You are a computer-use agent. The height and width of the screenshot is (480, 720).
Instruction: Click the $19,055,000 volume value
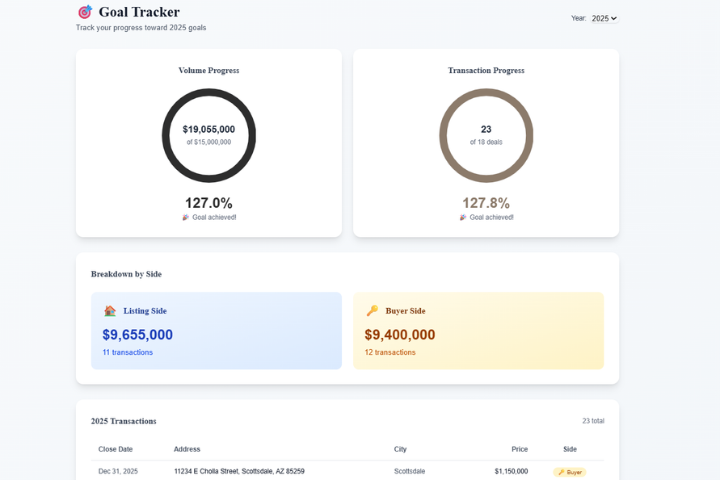coord(209,130)
